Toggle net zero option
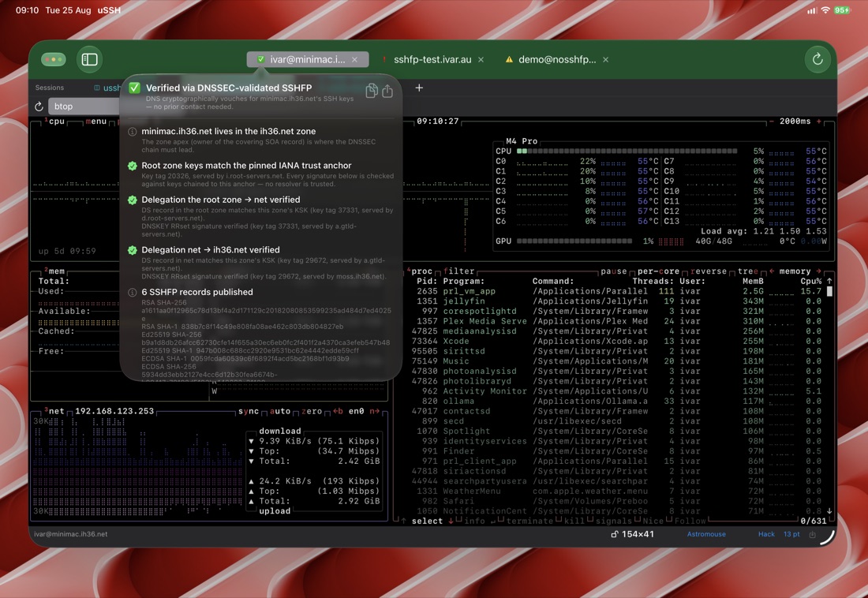 pyautogui.click(x=312, y=411)
